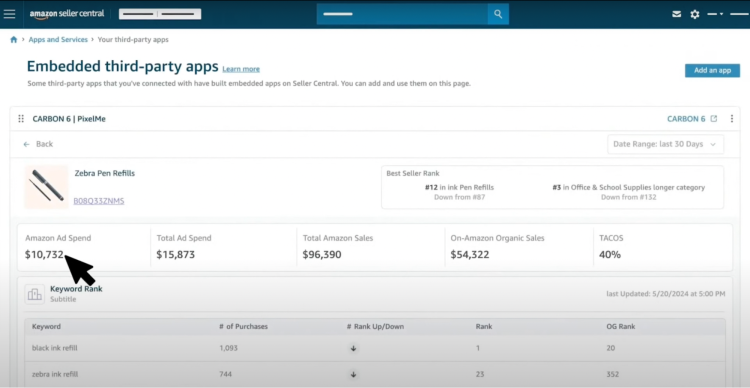Click the Rank column header
Screen dimensions: 750x388
click(484, 326)
